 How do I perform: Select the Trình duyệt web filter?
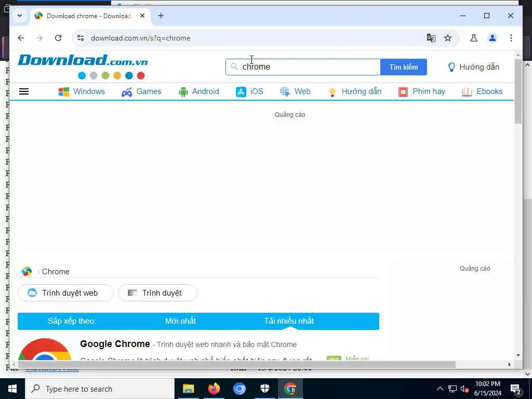point(65,293)
